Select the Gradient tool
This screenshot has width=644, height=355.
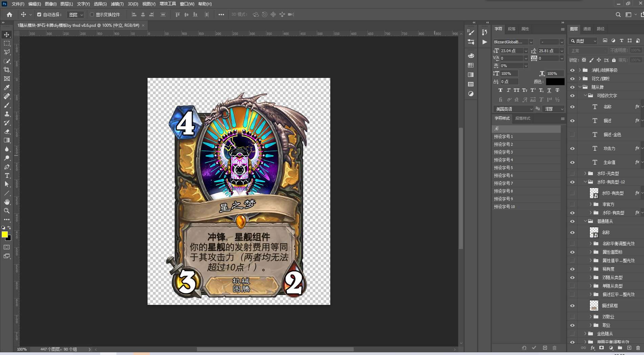(x=7, y=140)
